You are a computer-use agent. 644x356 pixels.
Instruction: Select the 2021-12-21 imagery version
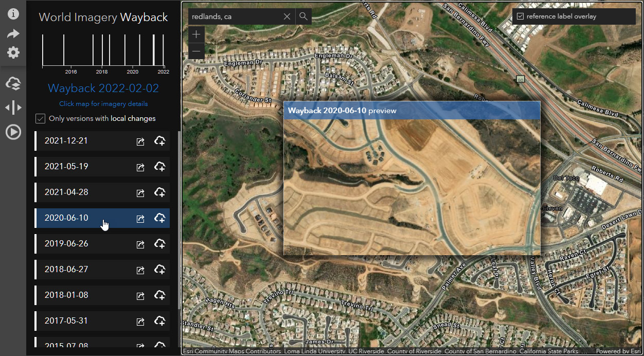(x=102, y=141)
